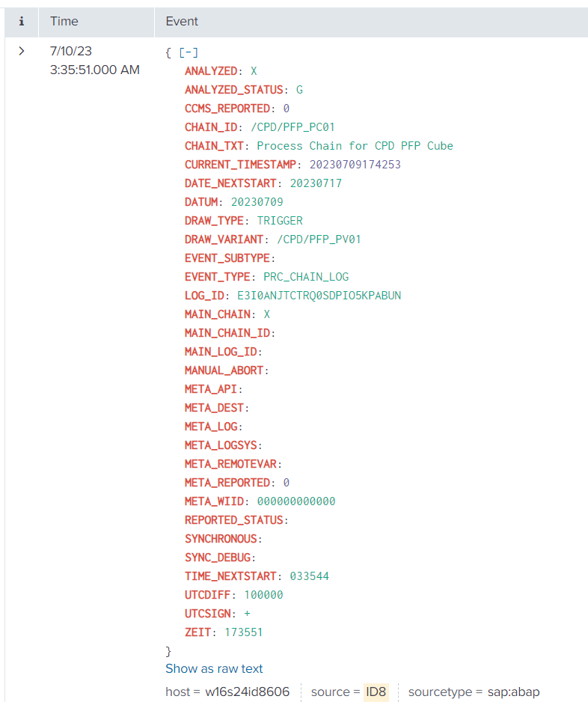
Task: Select the LOG_ID value E3I0ANJTCTRQ0SDPIO5KPABUN
Action: [x=319, y=296]
